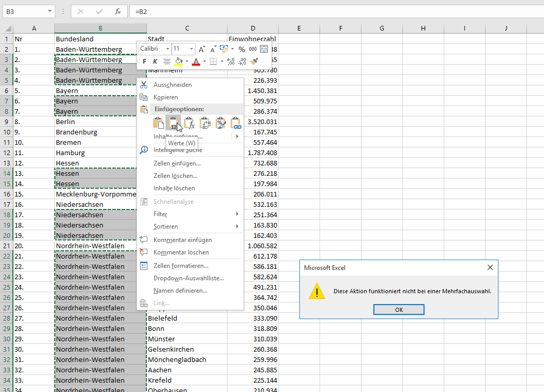Expand the Name Box dropdown arrow
The height and width of the screenshot is (392, 544).
tap(50, 11)
